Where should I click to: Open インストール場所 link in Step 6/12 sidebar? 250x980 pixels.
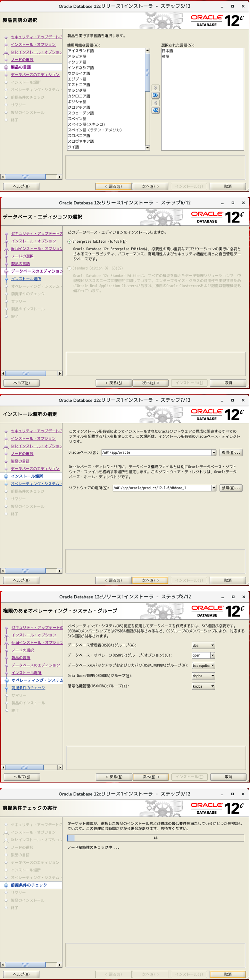[26, 279]
